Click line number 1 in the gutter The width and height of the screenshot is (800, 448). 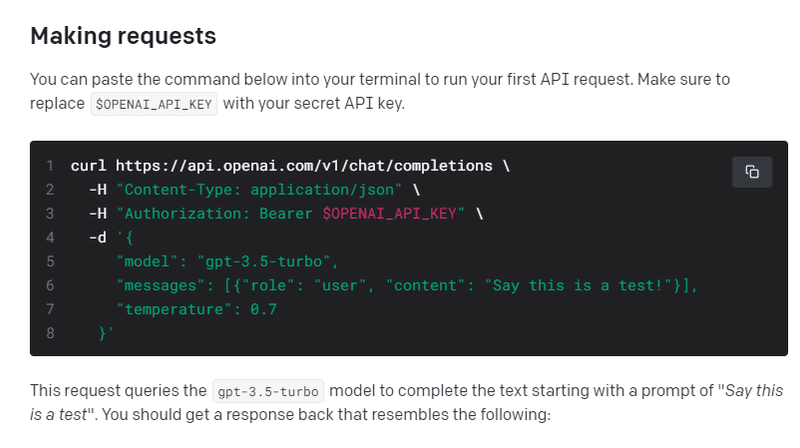coord(48,166)
